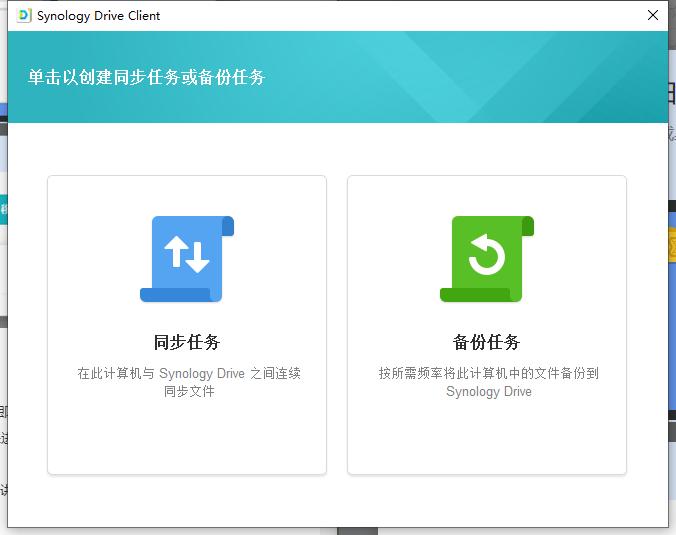The image size is (676, 535).
Task: Close the Synology Drive Client window
Action: 653,16
